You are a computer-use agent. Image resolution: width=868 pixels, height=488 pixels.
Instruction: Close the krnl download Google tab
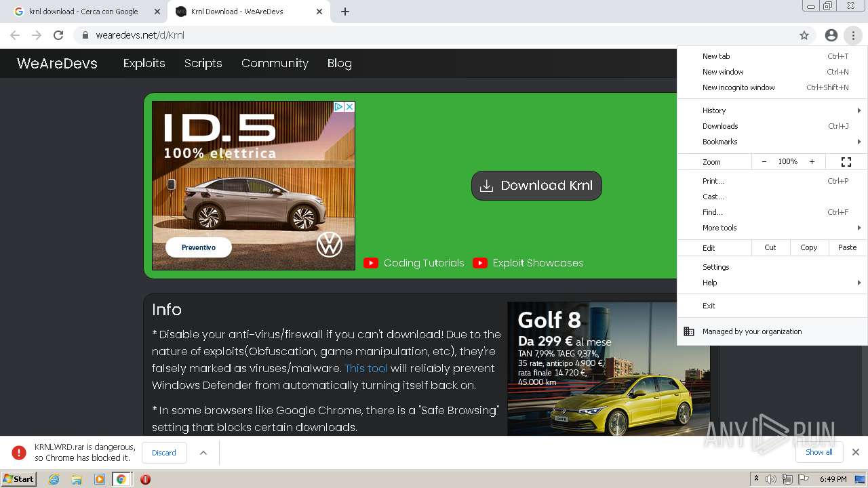point(157,12)
